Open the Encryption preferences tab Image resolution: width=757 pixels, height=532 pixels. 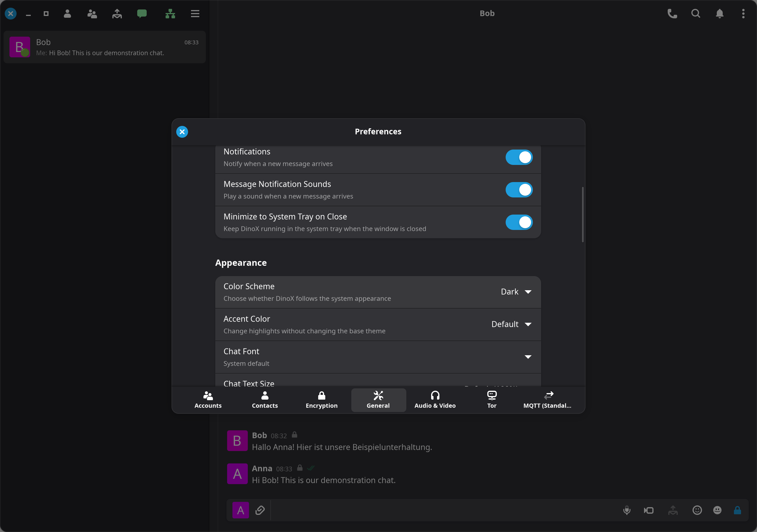pos(321,400)
